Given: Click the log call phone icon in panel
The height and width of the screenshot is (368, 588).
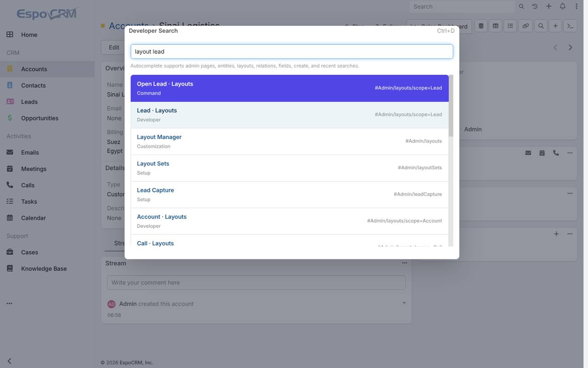Looking at the screenshot, I should [556, 153].
